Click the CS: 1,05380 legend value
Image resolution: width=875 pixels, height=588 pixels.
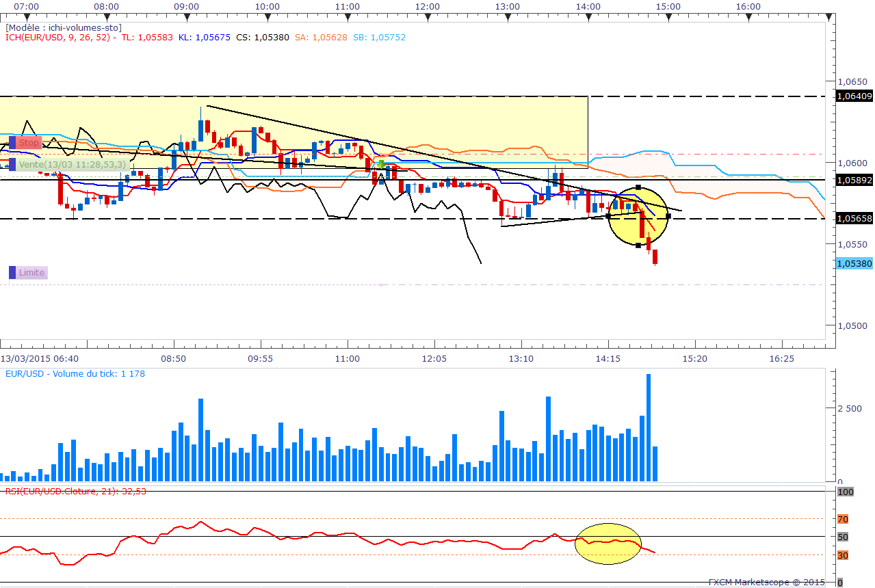point(263,37)
